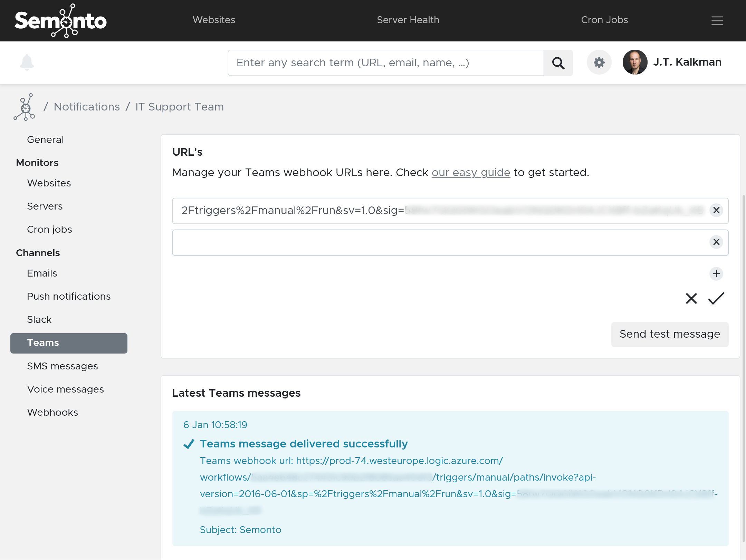Open Push notifications channel settings
The width and height of the screenshot is (746, 560).
coord(69,297)
